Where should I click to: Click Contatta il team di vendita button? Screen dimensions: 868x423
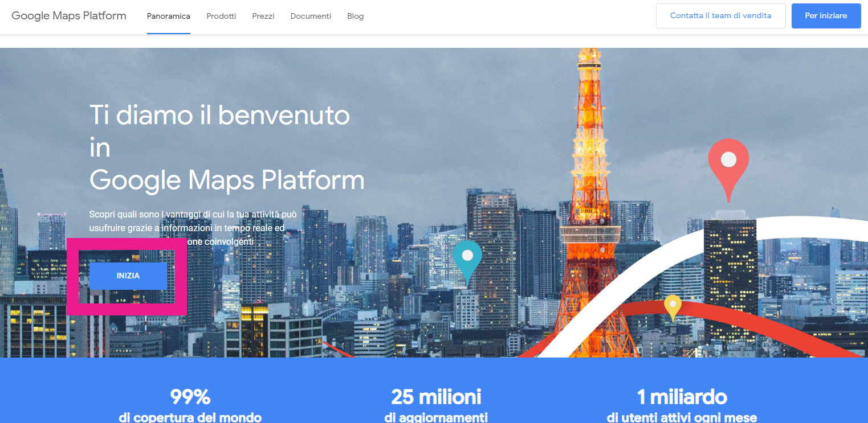point(721,16)
